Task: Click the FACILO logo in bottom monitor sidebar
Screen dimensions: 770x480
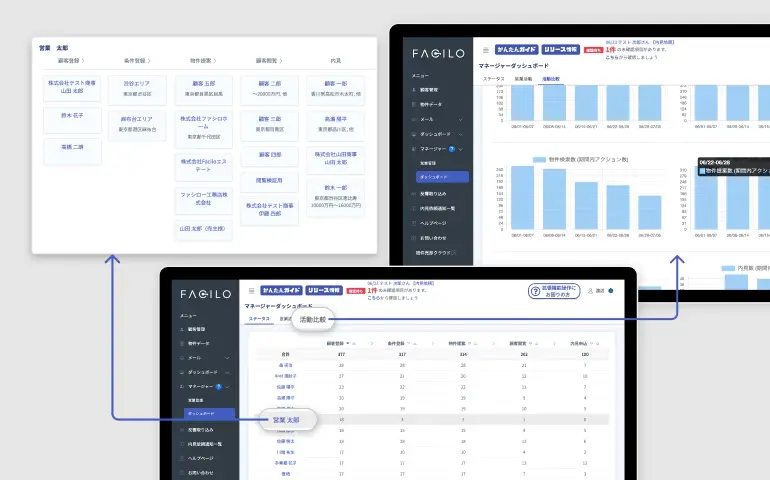Action: pyautogui.click(x=206, y=295)
